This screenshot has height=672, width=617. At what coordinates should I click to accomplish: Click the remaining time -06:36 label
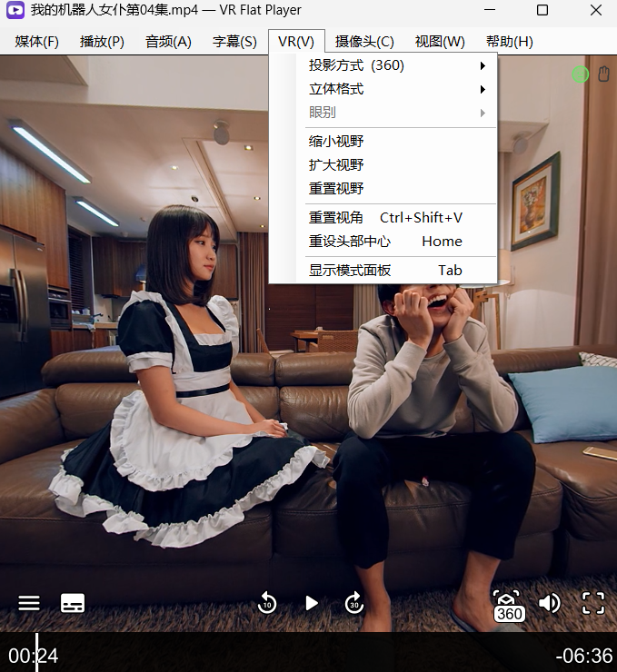(584, 656)
